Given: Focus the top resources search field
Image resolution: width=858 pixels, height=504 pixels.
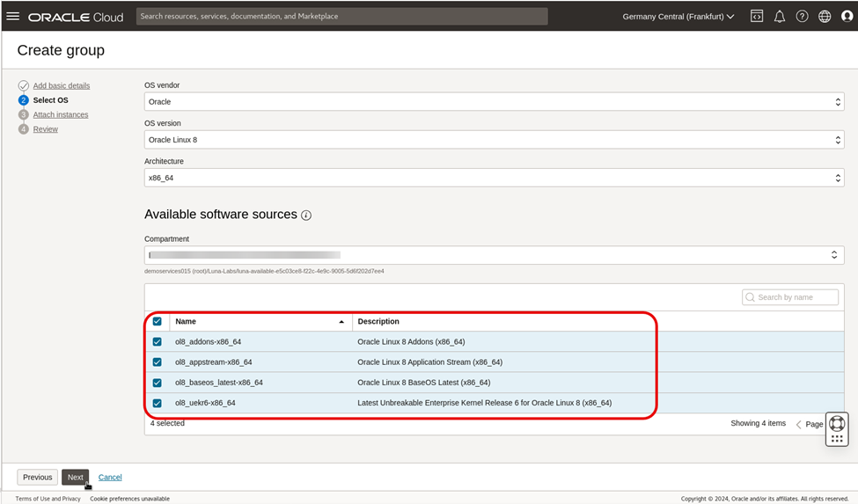Looking at the screenshot, I should [x=342, y=17].
